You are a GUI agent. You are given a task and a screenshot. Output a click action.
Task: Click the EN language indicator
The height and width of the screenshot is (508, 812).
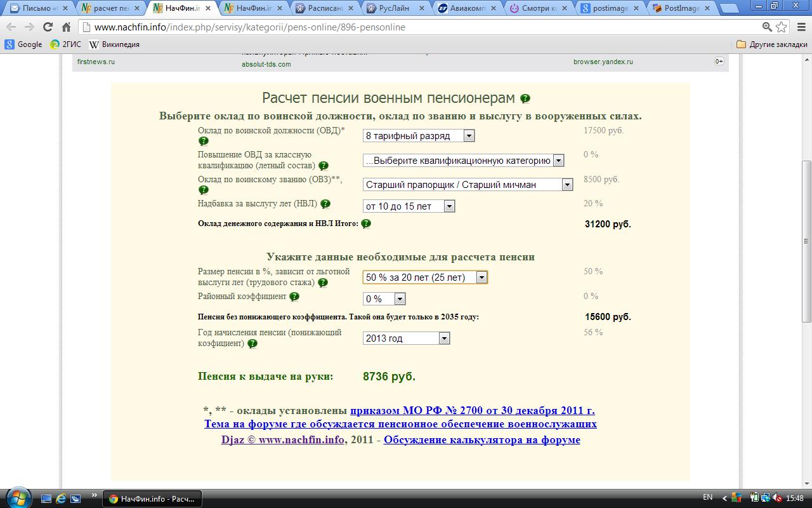click(x=708, y=497)
